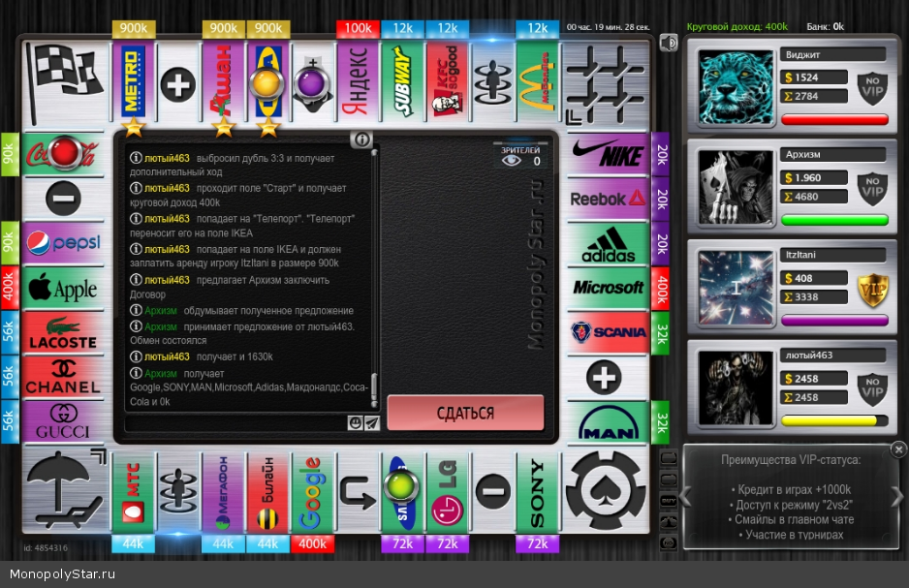909x588 pixels.
Task: Select the McDonald's property cell
Action: 538,82
